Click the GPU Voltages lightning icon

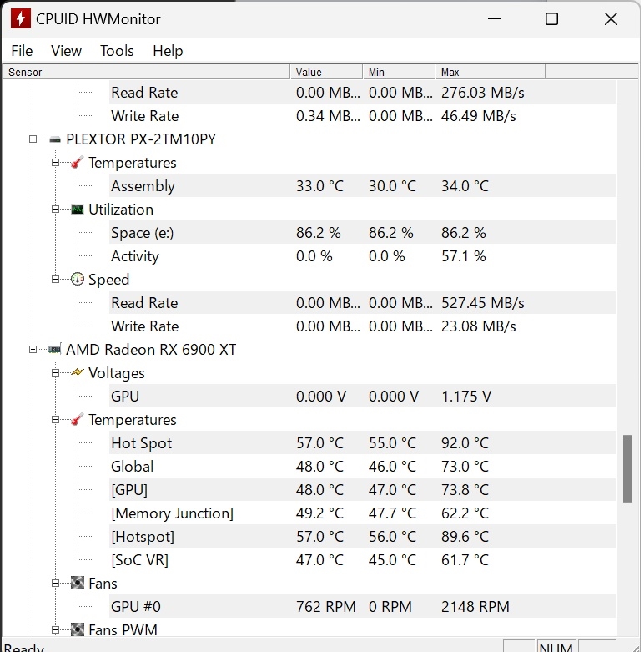[x=78, y=373]
